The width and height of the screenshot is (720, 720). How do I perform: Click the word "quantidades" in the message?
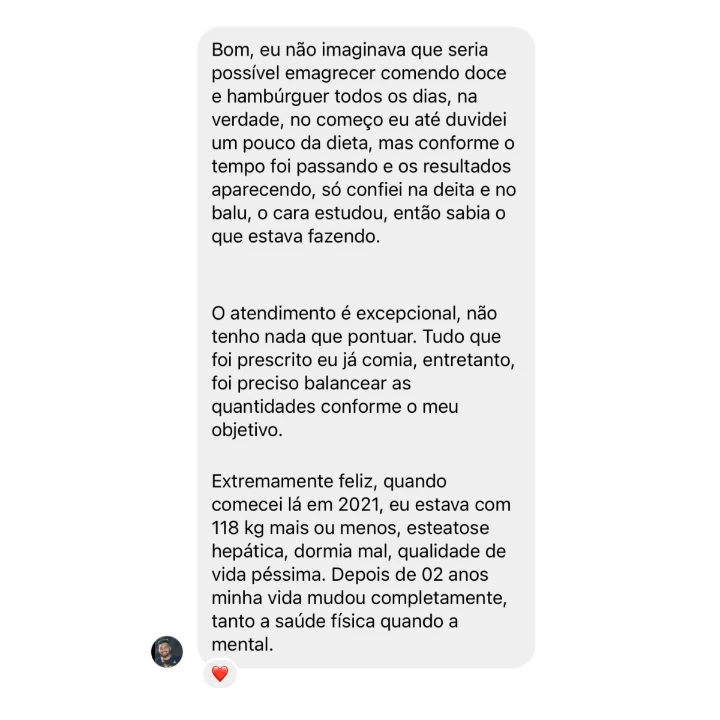pyautogui.click(x=264, y=407)
